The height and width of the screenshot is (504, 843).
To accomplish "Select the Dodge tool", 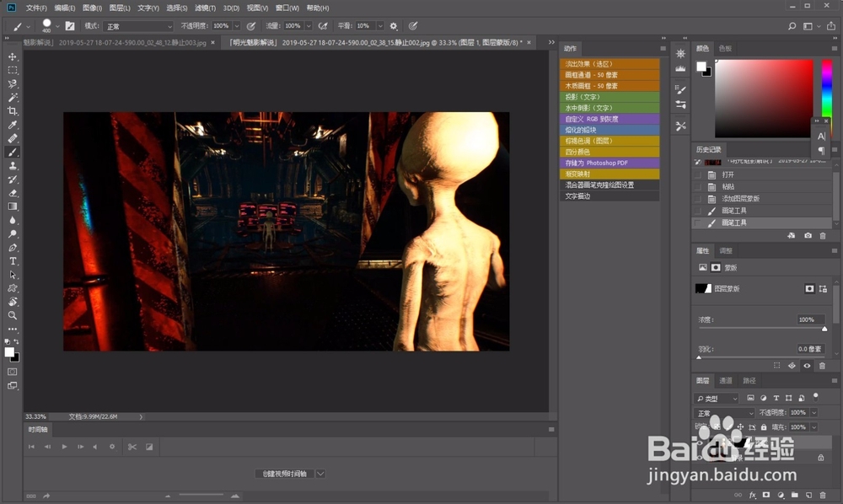I will [x=13, y=234].
